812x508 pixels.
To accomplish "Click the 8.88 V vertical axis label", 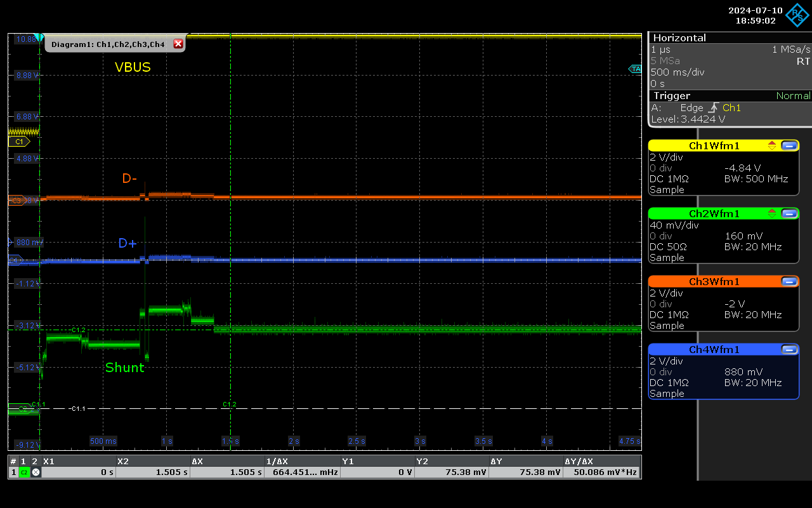I will click(27, 75).
